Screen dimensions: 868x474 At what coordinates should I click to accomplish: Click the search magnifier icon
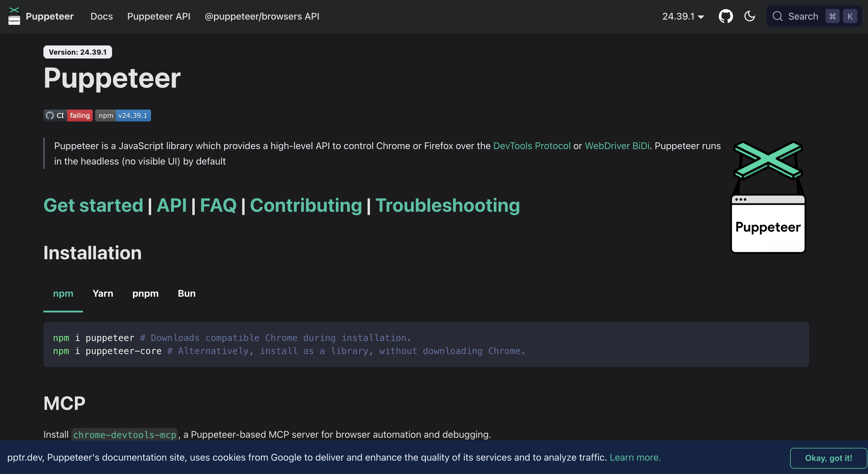[x=778, y=16]
